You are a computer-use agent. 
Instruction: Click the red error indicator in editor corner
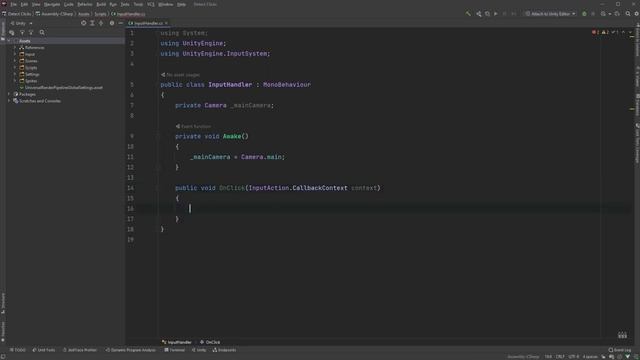tap(596, 32)
